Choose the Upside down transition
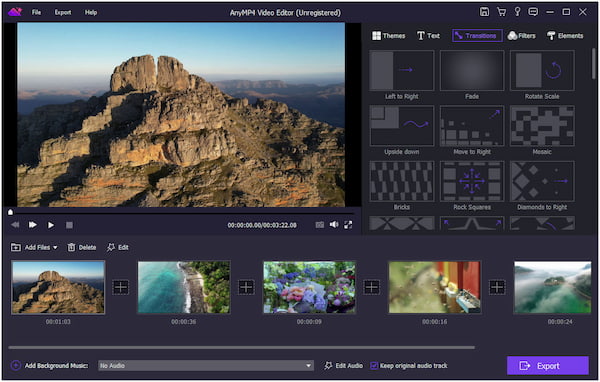600x382 pixels. 401,126
